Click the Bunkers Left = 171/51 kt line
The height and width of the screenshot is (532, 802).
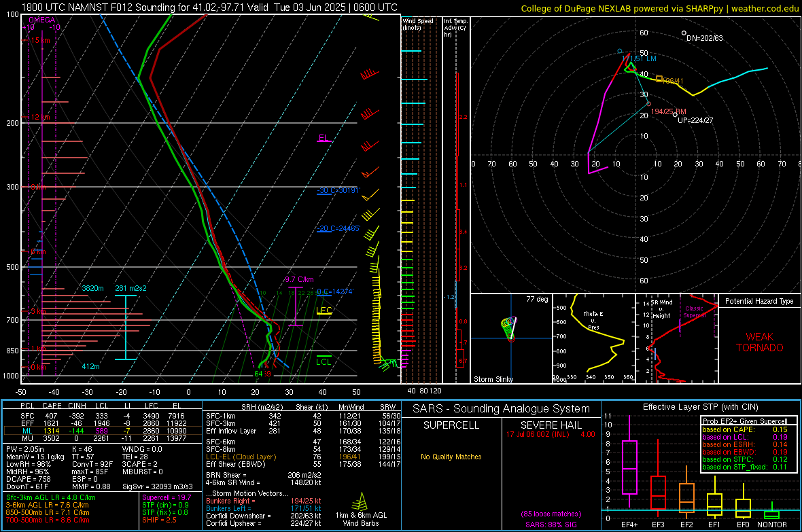click(x=264, y=508)
